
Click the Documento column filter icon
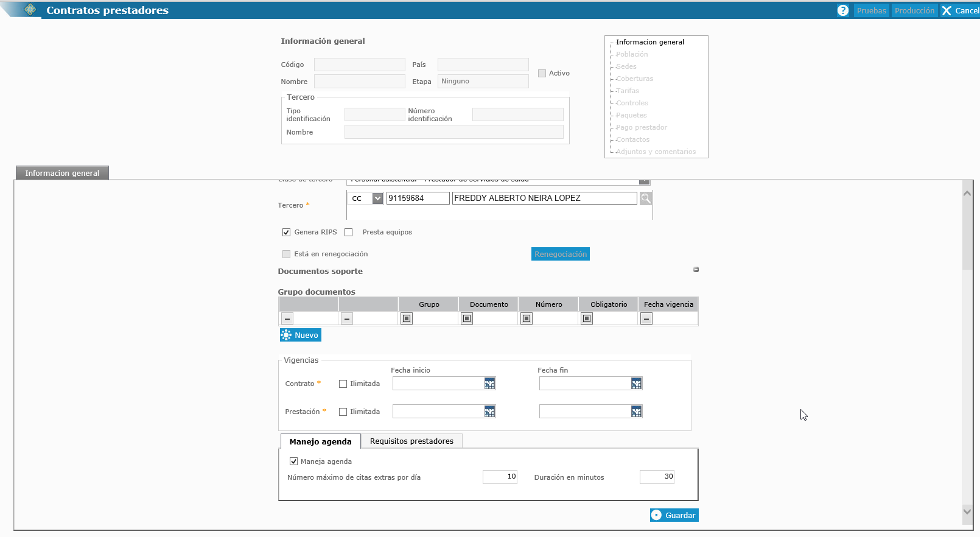pyautogui.click(x=467, y=318)
